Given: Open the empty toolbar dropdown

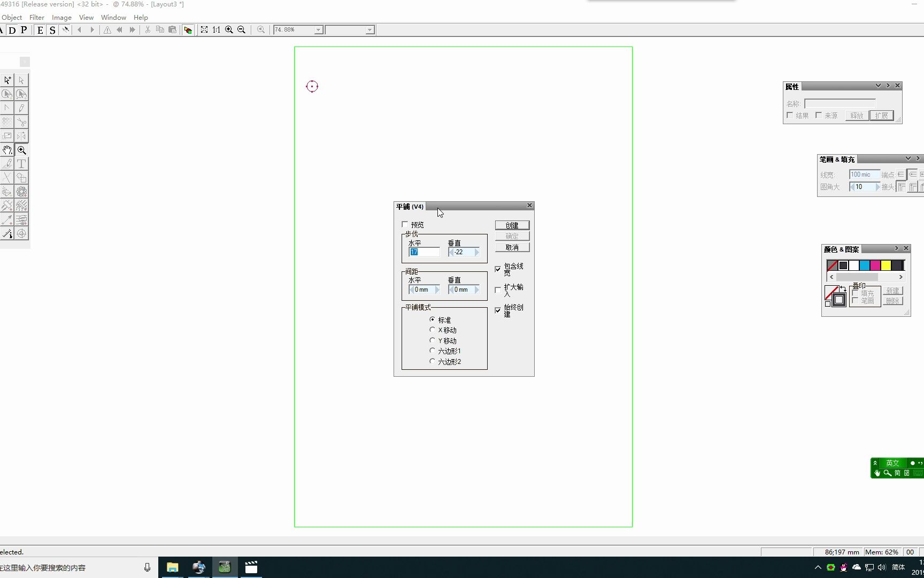Looking at the screenshot, I should [369, 30].
